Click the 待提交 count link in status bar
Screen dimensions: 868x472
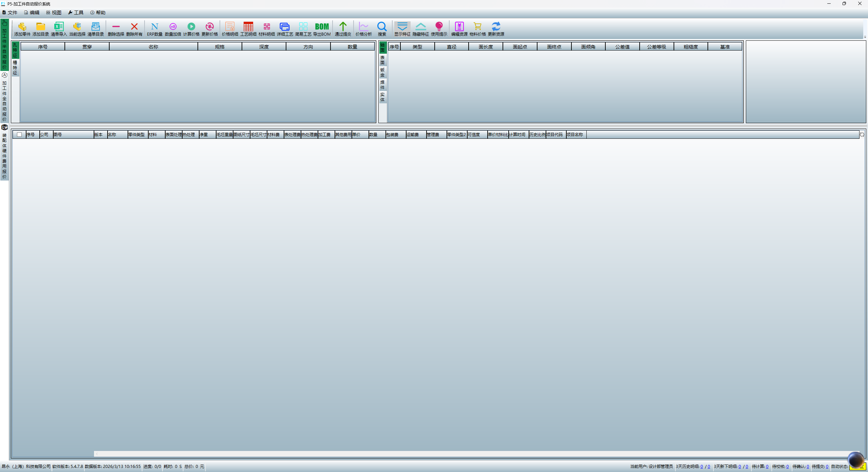[827, 467]
